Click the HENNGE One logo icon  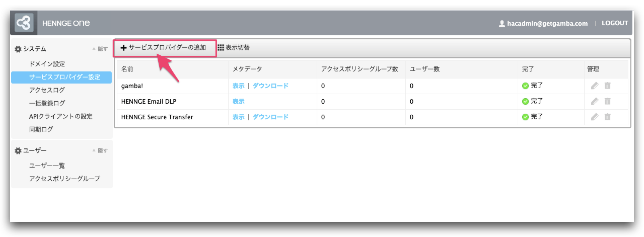24,23
